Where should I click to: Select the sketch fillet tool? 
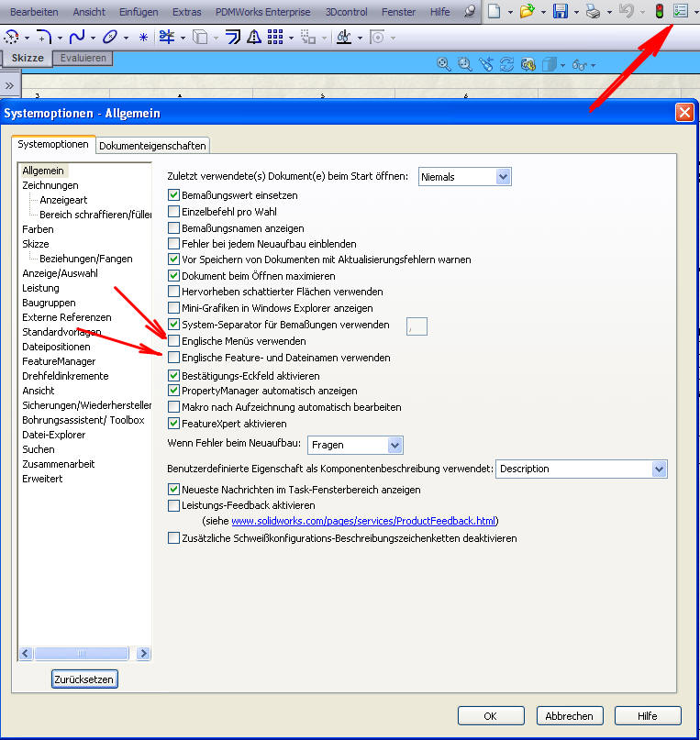44,37
